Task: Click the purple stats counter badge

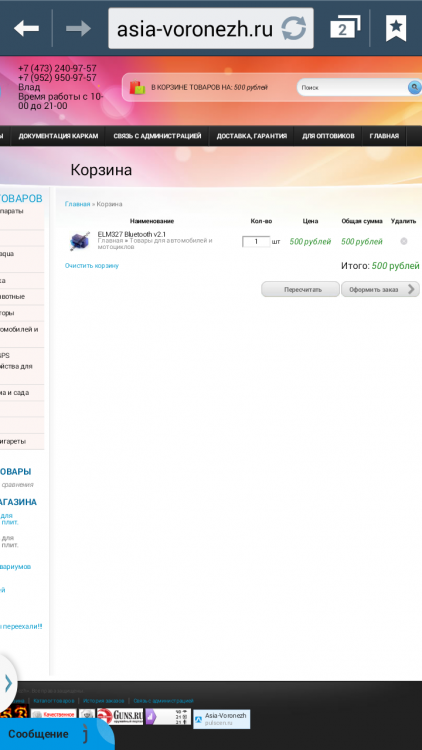Action: click(168, 717)
